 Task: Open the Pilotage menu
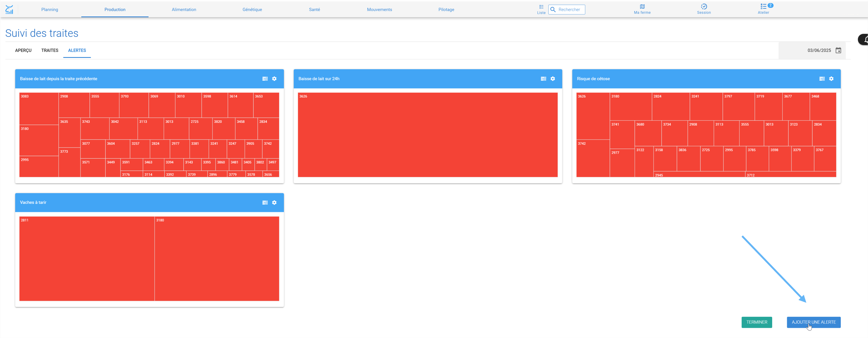pyautogui.click(x=446, y=9)
